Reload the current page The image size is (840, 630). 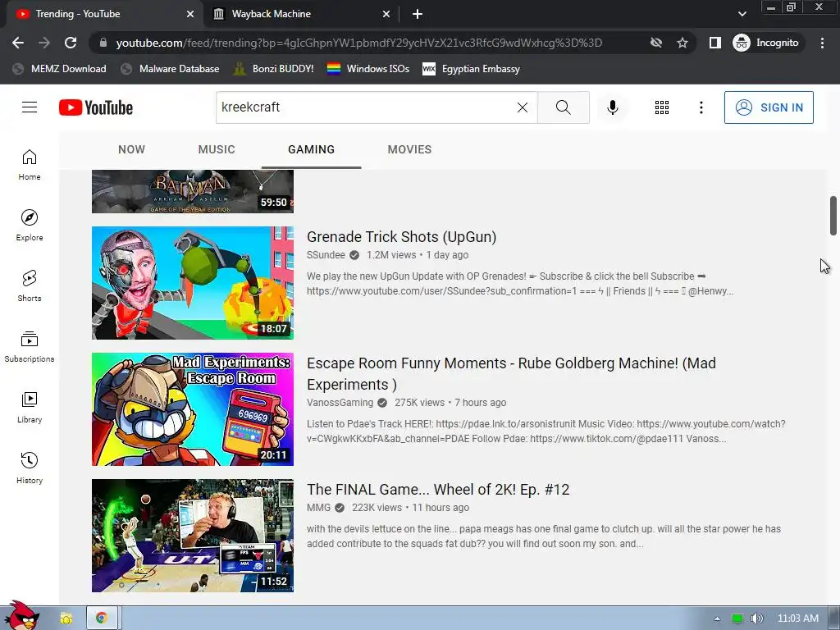pos(71,43)
